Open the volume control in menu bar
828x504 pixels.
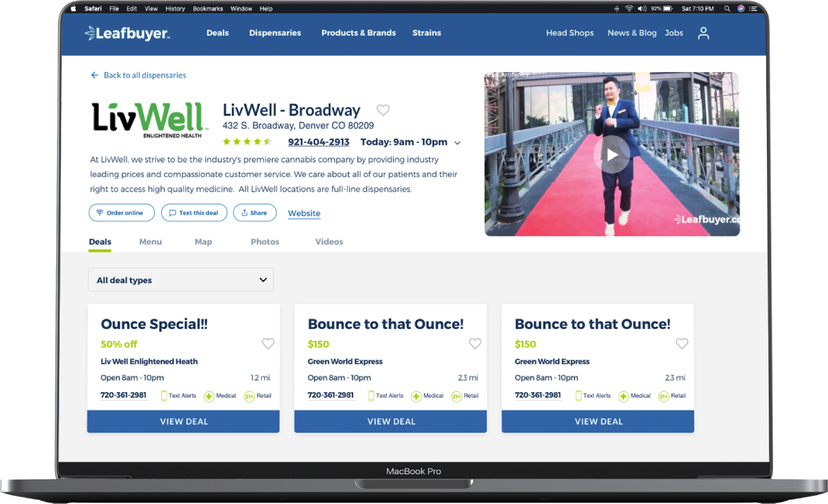pyautogui.click(x=642, y=9)
